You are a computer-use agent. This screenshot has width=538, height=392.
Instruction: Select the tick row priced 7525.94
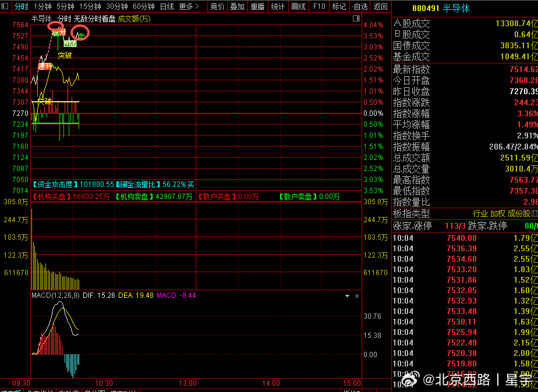(465, 332)
